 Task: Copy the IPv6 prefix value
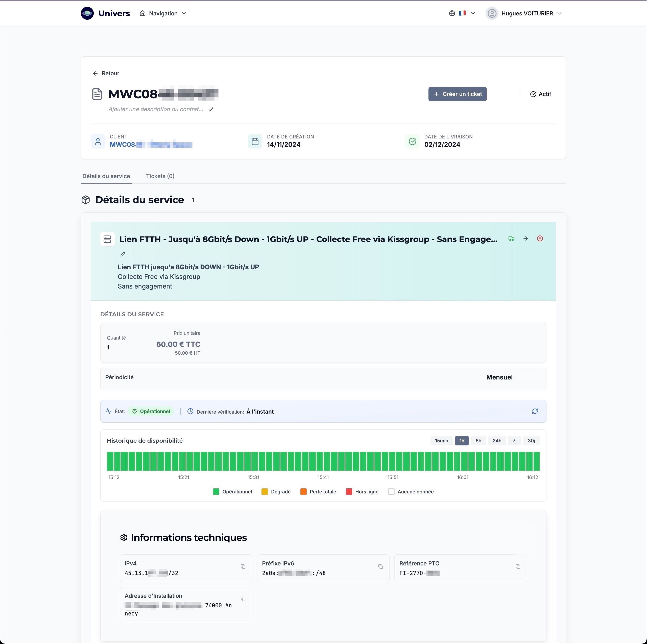pyautogui.click(x=380, y=567)
